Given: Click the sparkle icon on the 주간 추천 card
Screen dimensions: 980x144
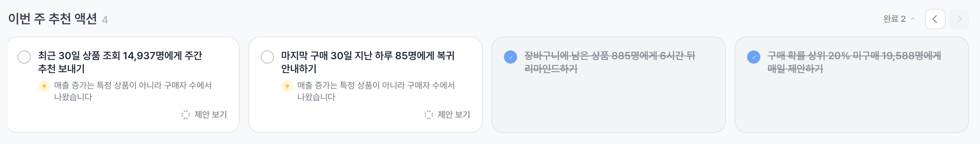Looking at the screenshot, I should [185, 115].
